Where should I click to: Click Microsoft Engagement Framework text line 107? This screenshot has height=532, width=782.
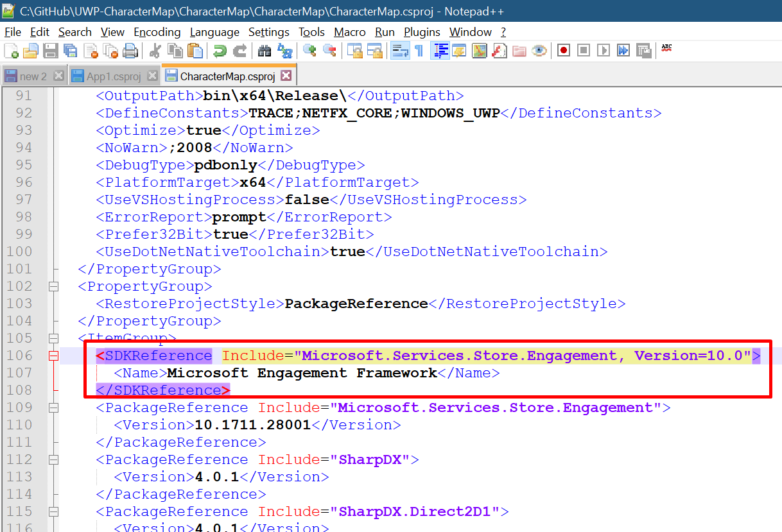coord(302,373)
